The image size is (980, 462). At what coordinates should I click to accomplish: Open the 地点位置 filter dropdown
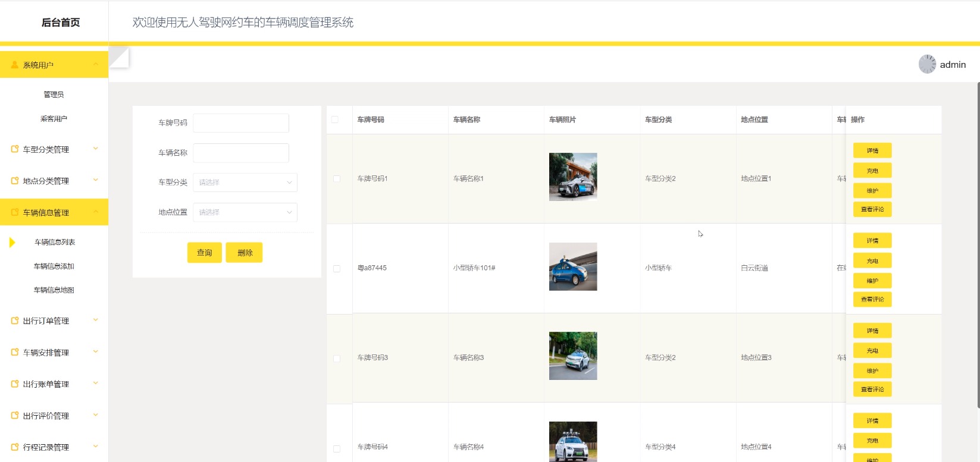(245, 212)
